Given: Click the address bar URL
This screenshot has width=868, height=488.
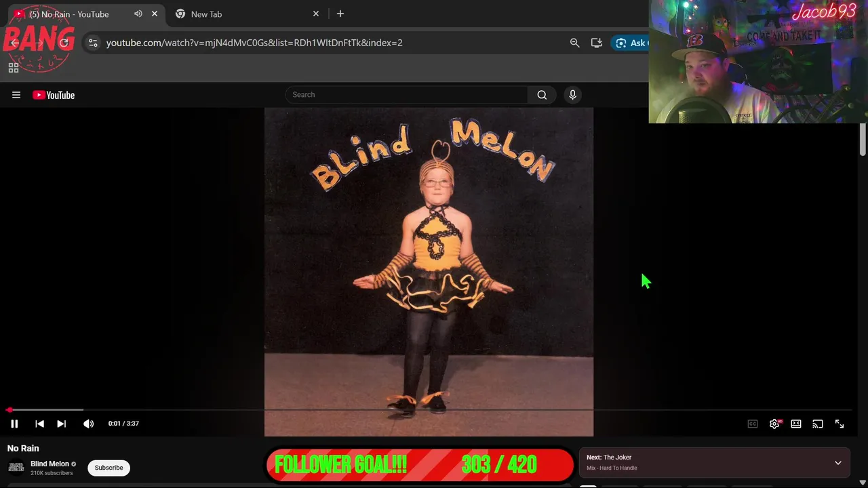Looking at the screenshot, I should (x=254, y=43).
